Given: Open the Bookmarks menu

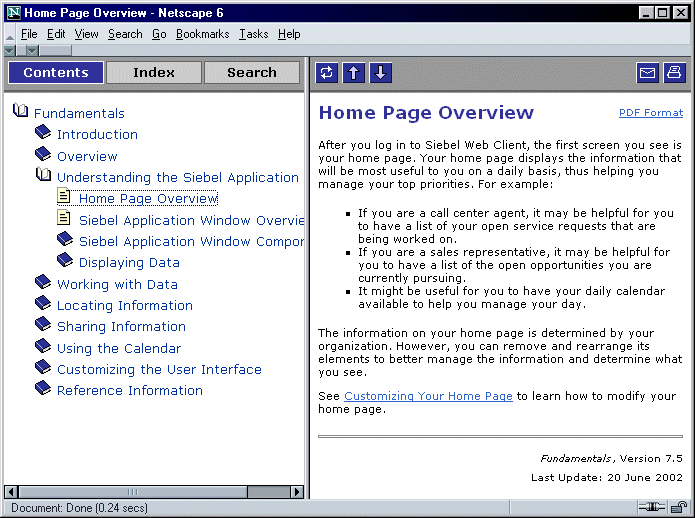Looking at the screenshot, I should pyautogui.click(x=203, y=34).
